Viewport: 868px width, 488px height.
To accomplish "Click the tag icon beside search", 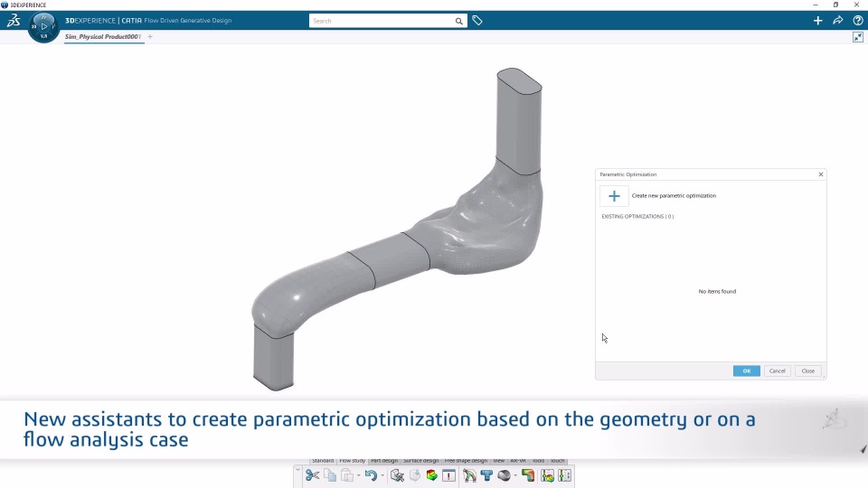I will pyautogui.click(x=477, y=21).
